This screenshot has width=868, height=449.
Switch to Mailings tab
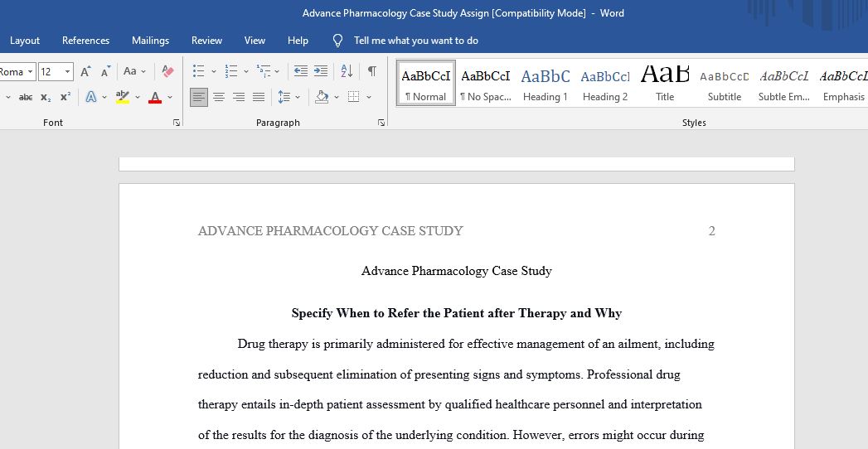(151, 41)
